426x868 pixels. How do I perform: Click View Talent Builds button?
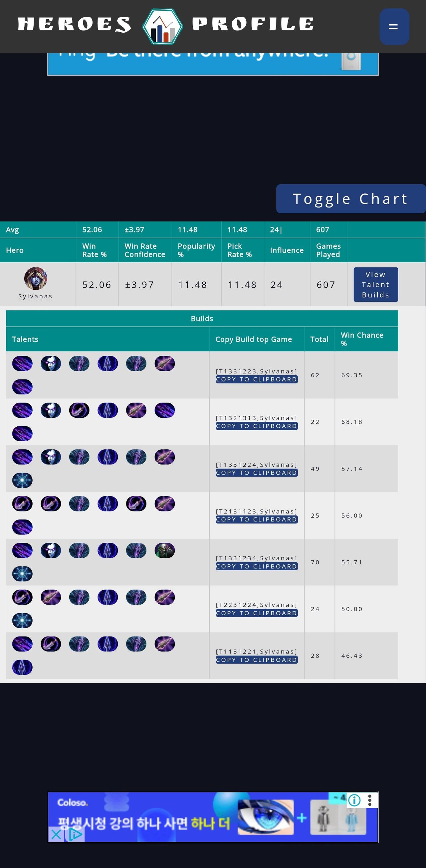(x=375, y=285)
